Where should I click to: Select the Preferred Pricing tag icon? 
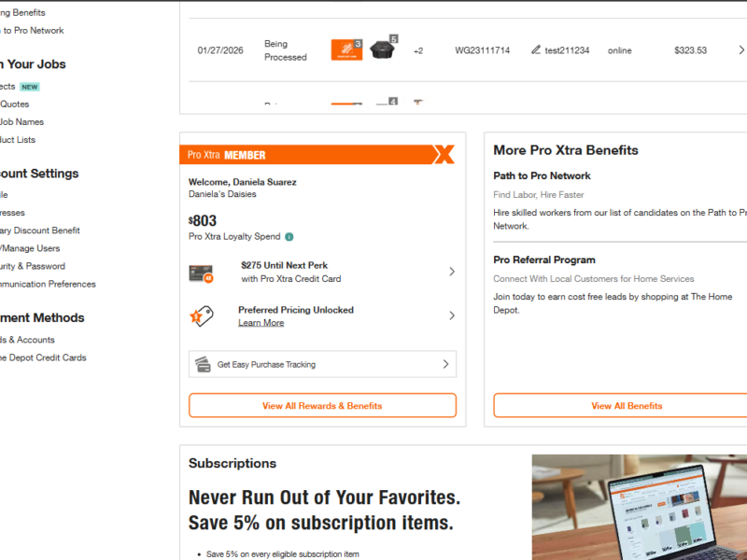(204, 315)
